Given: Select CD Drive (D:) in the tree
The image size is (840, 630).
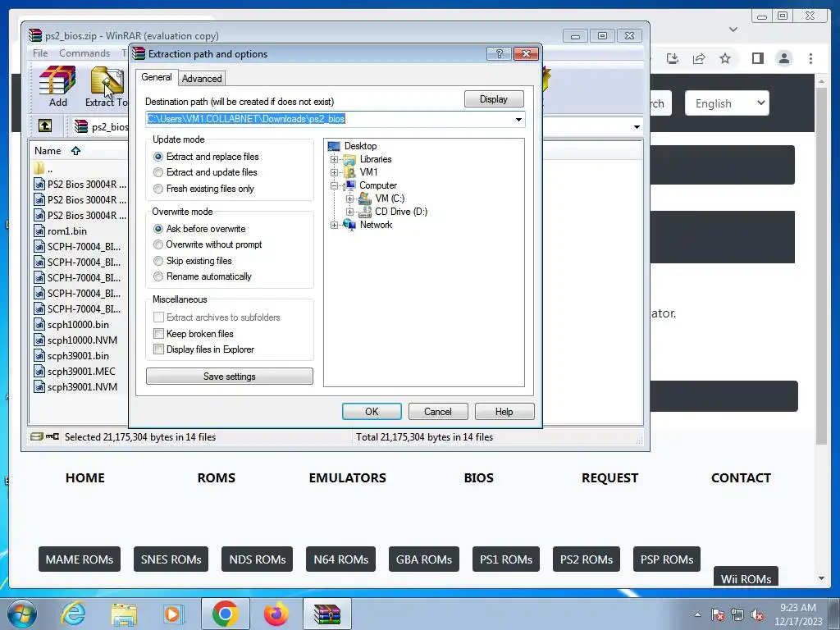Looking at the screenshot, I should [400, 212].
